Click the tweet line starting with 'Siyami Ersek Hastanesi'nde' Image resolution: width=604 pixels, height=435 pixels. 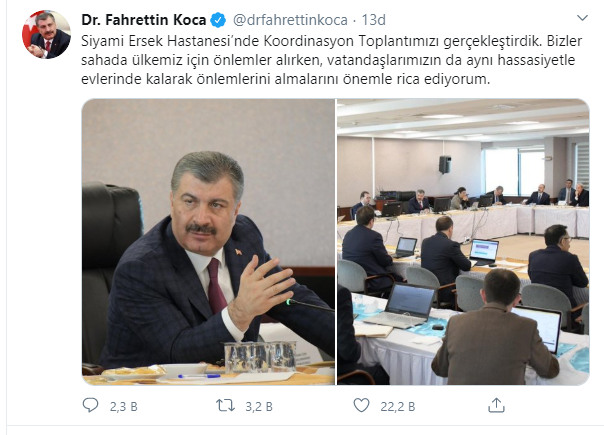332,41
